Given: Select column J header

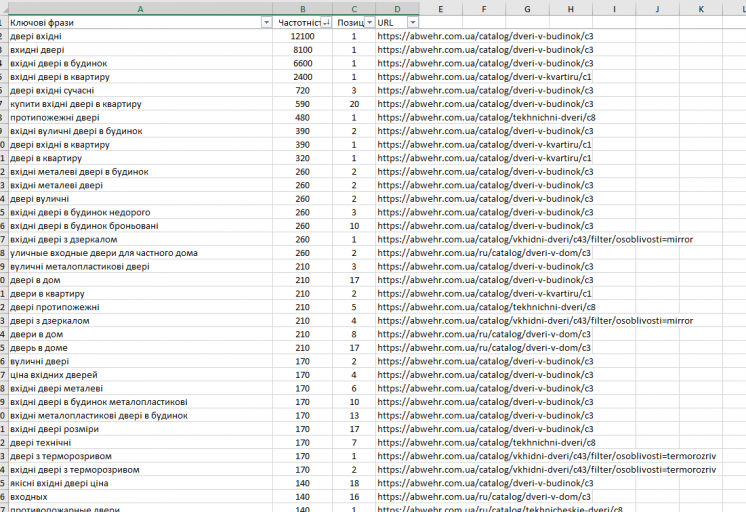Looking at the screenshot, I should [x=658, y=9].
